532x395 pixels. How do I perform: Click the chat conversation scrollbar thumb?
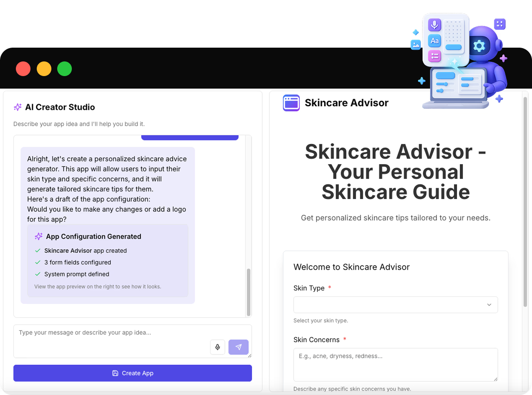click(x=248, y=292)
